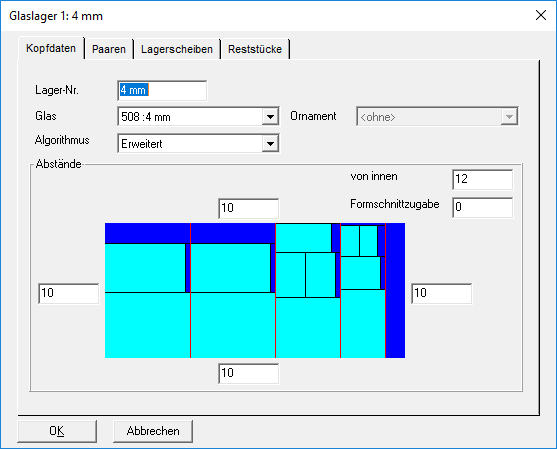557x449 pixels.
Task: Expand the Algorithmus dropdown arrow
Action: (270, 144)
